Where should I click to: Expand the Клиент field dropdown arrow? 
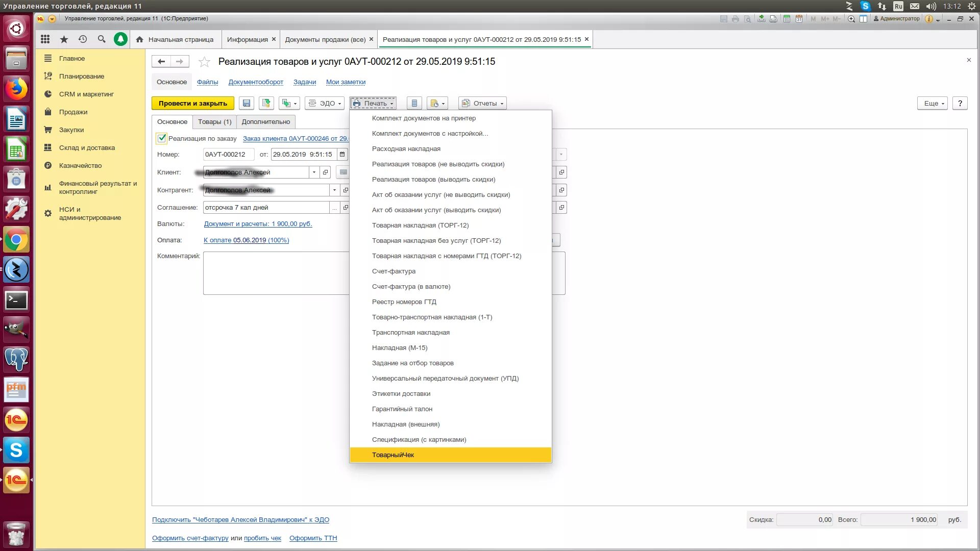[314, 172]
